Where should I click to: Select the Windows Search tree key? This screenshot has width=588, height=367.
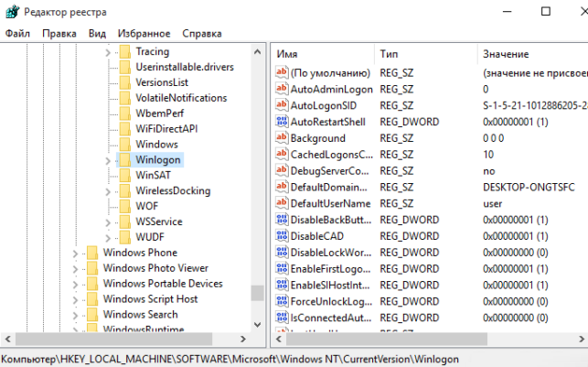(140, 315)
